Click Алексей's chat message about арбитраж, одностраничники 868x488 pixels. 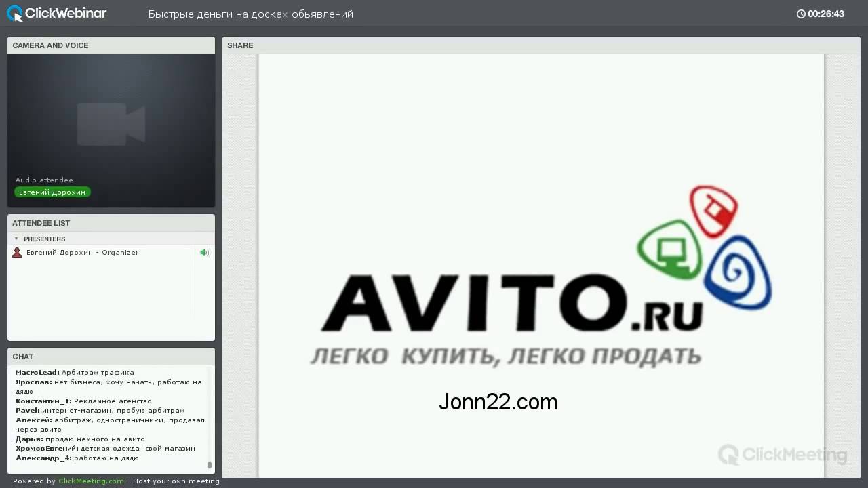pyautogui.click(x=110, y=424)
